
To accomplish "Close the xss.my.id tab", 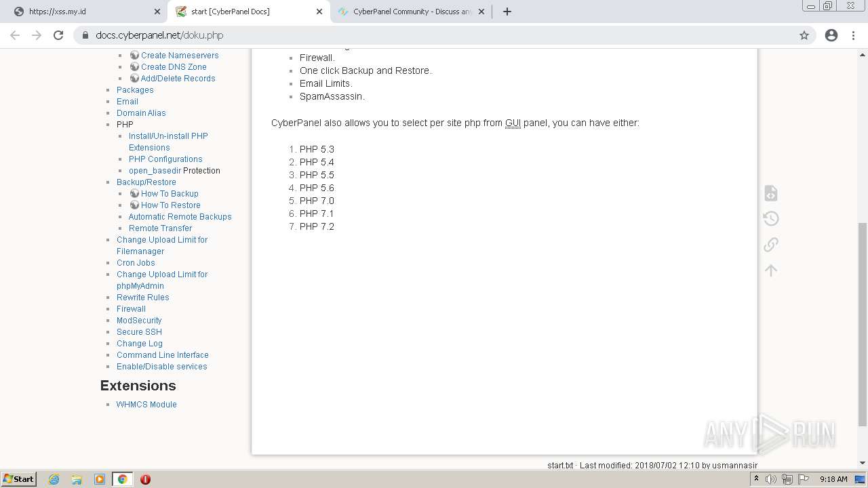I will coord(157,12).
